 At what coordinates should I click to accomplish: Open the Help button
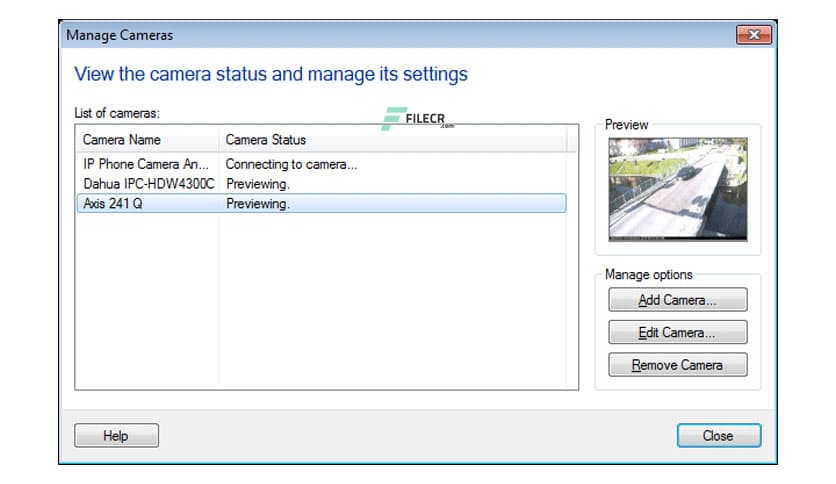116,435
